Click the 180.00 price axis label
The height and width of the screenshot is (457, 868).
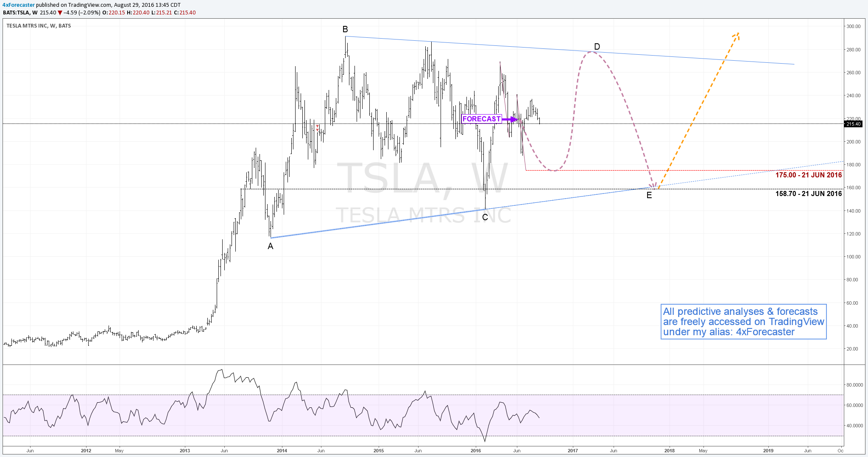(854, 165)
